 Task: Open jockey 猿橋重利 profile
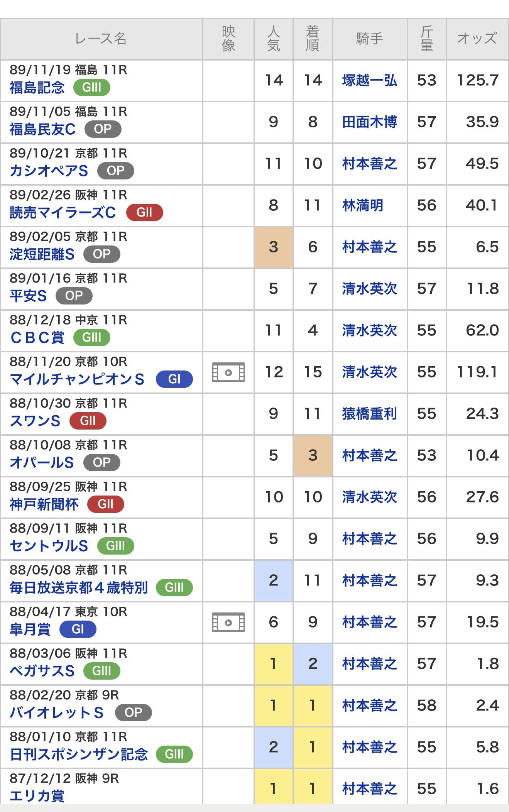point(369,414)
